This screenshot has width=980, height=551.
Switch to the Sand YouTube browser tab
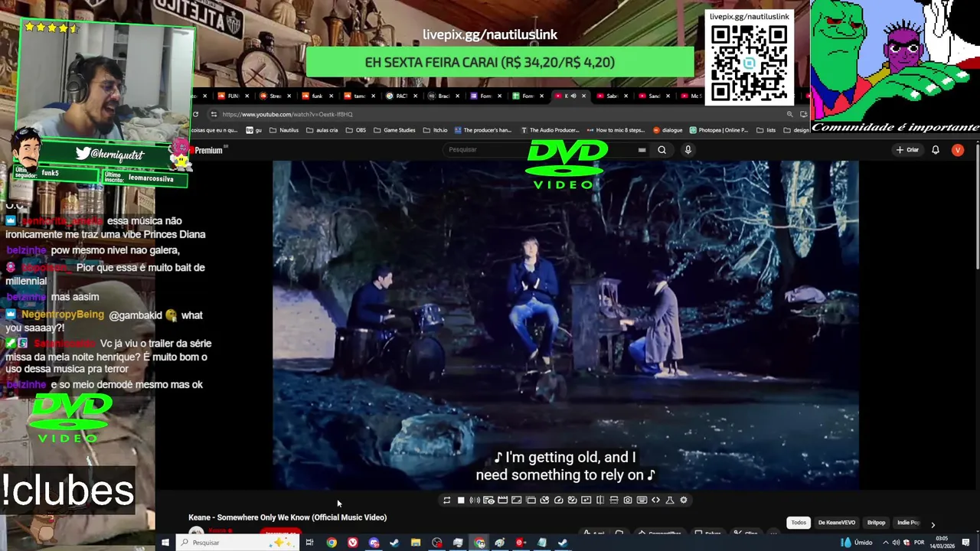point(648,96)
